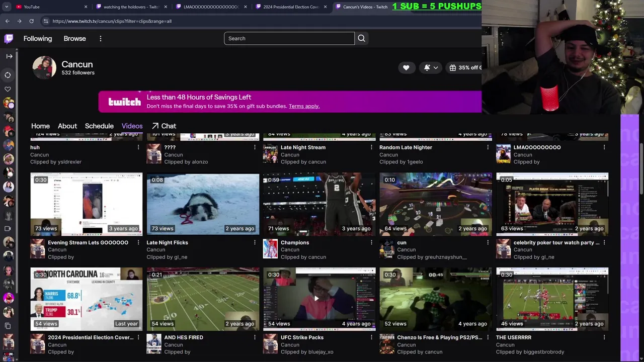This screenshot has width=644, height=362.
Task: Reload the page in browser
Action: (31, 21)
